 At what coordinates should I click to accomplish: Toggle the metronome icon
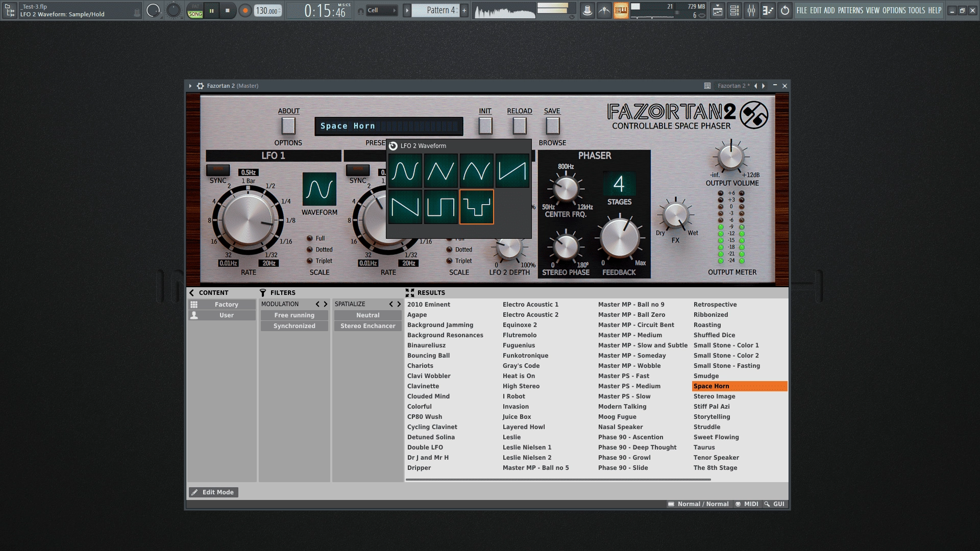pyautogui.click(x=587, y=10)
